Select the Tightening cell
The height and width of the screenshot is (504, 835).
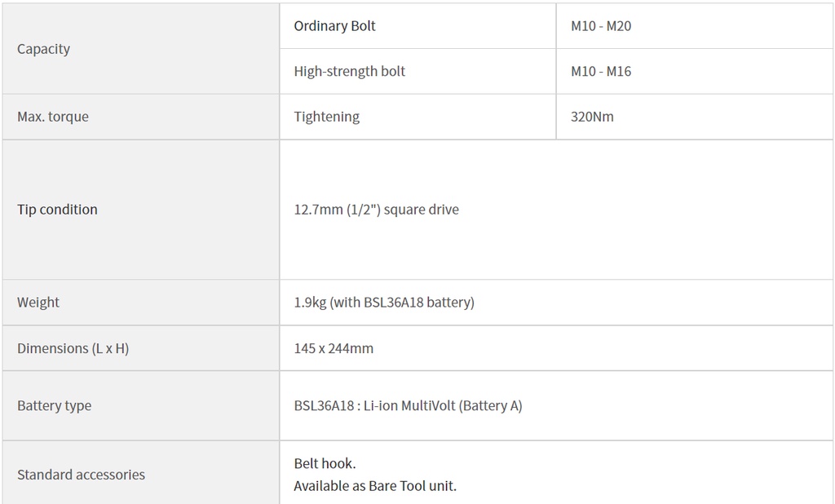click(x=417, y=117)
